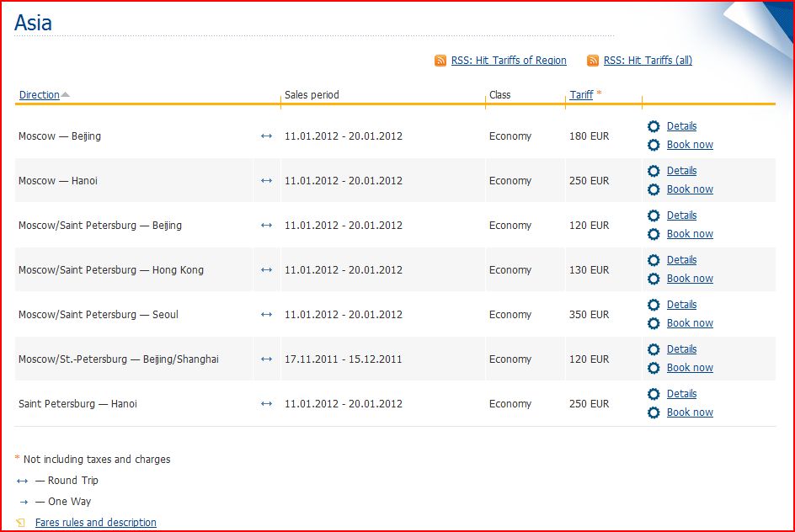Open Details link for the Seoul fare
This screenshot has height=532, width=795.
coord(681,305)
